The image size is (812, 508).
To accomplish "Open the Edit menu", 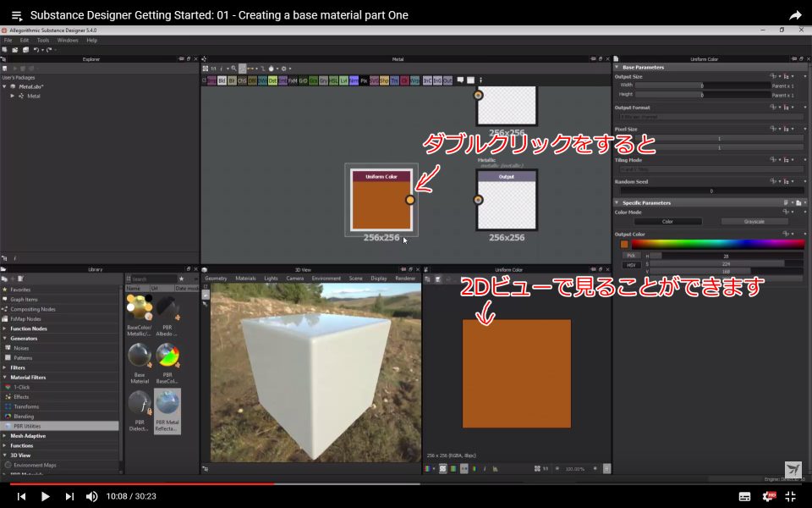I will 25,40.
